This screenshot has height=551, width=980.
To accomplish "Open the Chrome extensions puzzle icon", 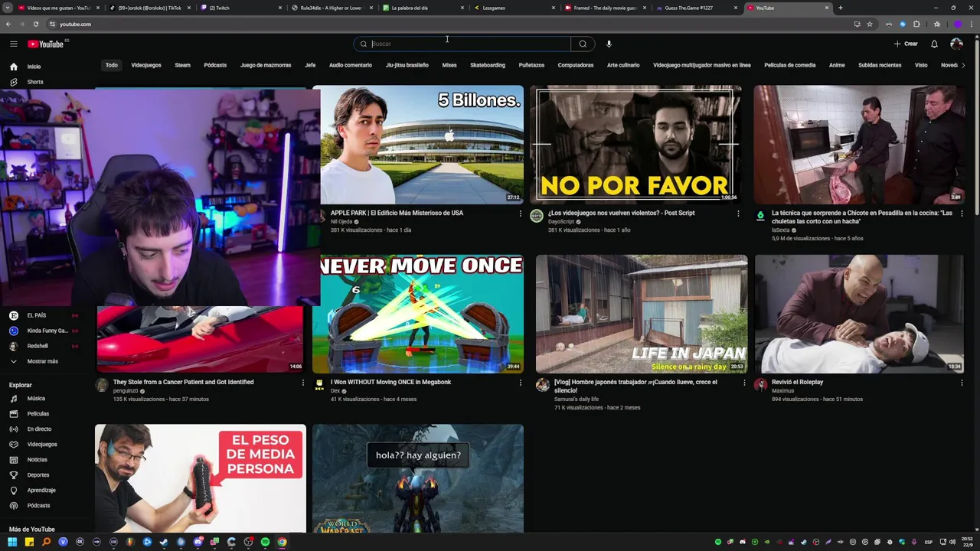I will (x=916, y=24).
